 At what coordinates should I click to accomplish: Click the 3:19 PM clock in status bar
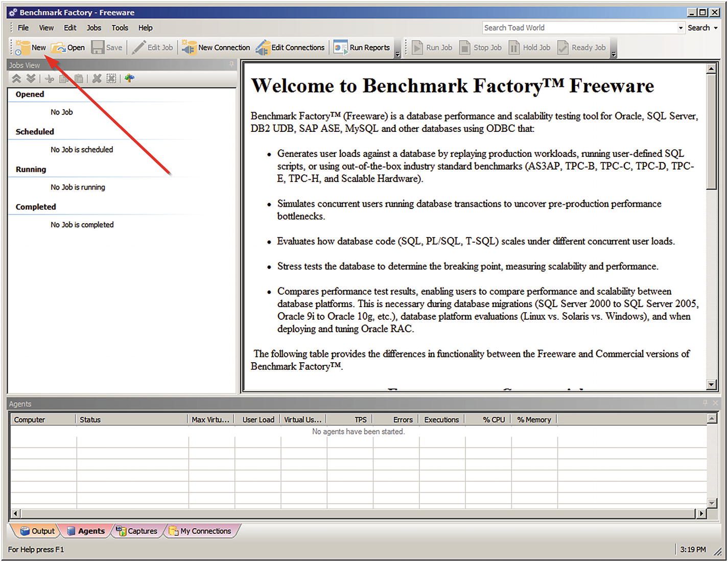pos(693,549)
